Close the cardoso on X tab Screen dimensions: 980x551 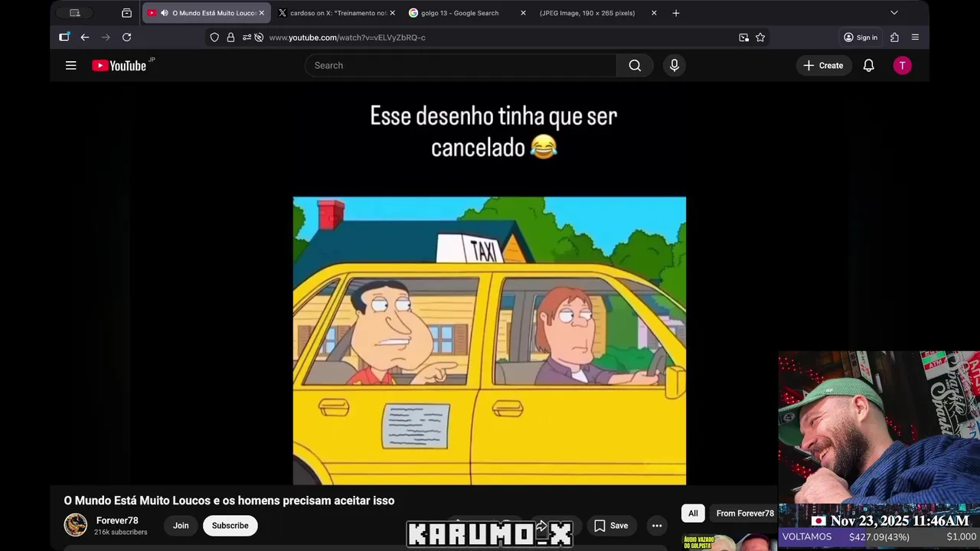tap(392, 13)
